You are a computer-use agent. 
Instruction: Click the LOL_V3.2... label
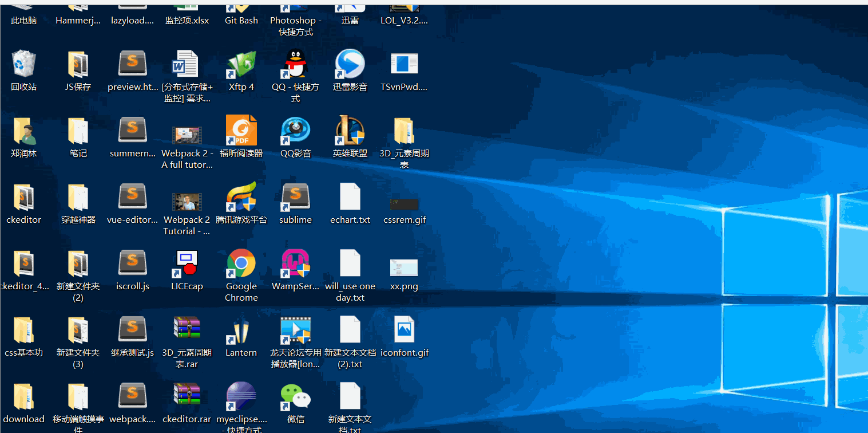[404, 21]
